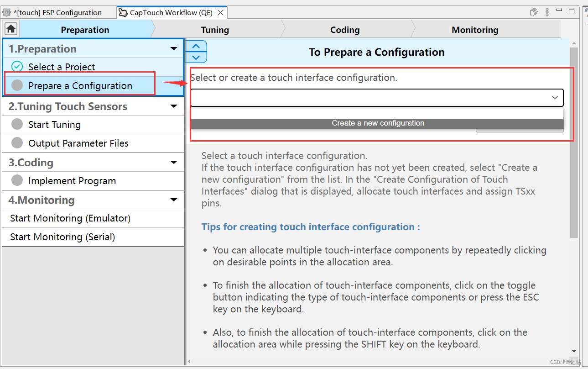Click the gear icon on FSP Configuration tab

click(7, 12)
